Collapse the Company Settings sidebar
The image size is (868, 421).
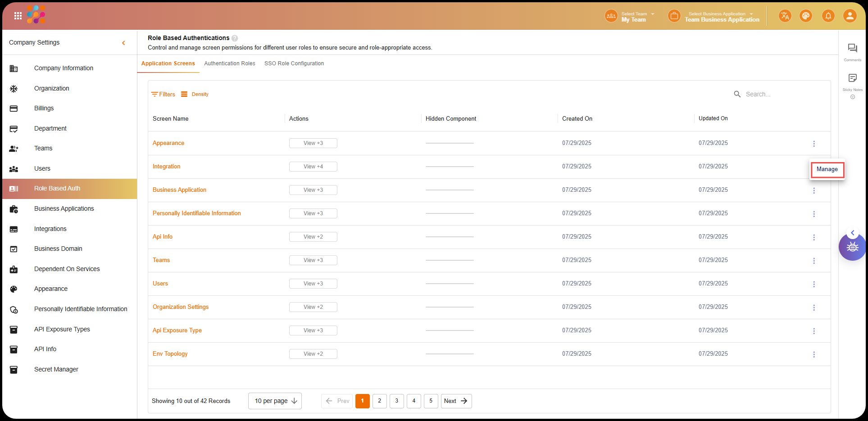[123, 43]
